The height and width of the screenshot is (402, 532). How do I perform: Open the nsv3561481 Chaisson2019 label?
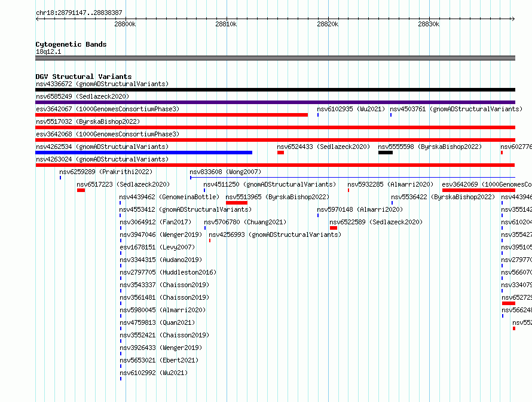164,297
